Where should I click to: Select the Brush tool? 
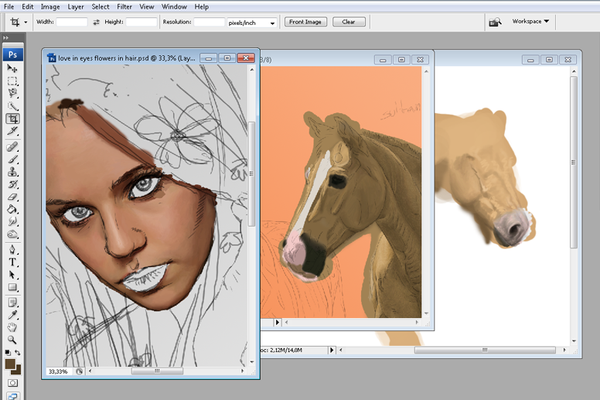tap(12, 159)
